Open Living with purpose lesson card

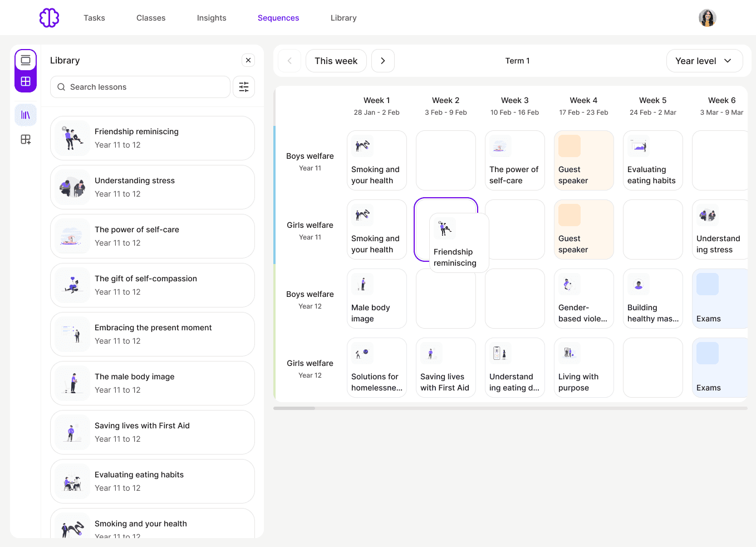tap(584, 368)
